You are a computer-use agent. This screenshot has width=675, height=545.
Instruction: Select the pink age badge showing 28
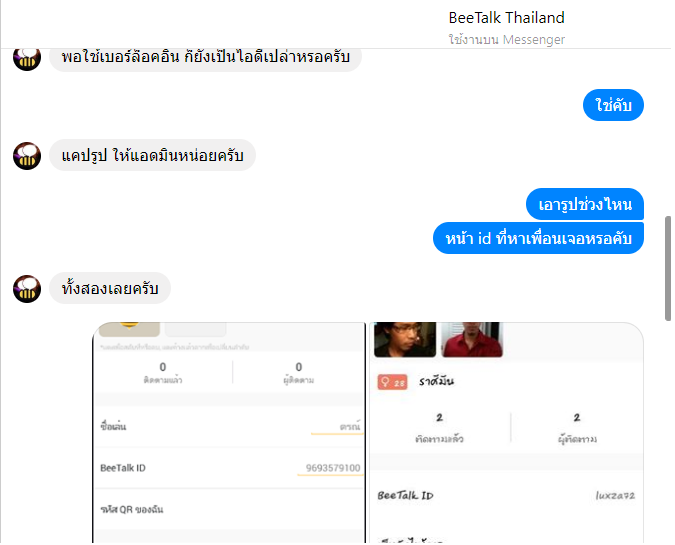tap(392, 382)
